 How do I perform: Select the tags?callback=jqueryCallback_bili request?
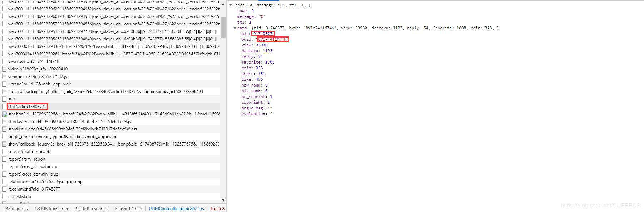coord(110,92)
